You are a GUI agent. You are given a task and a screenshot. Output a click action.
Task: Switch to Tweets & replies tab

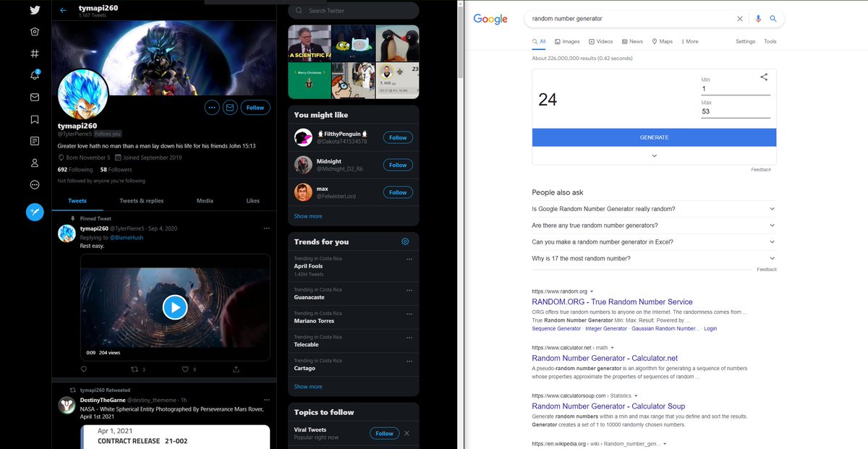(141, 200)
